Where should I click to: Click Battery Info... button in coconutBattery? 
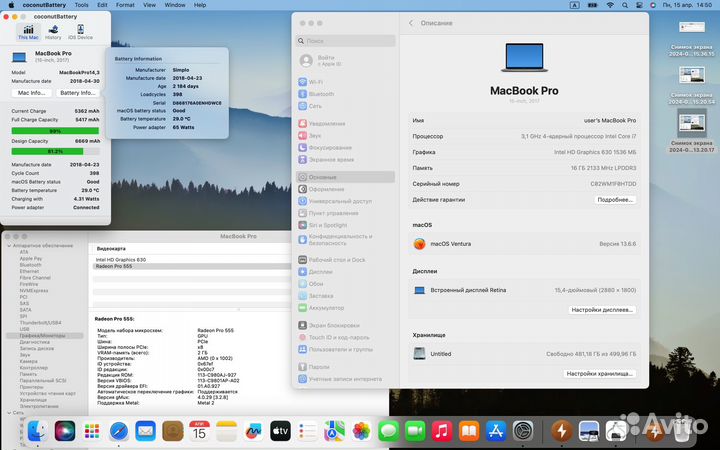78,93
